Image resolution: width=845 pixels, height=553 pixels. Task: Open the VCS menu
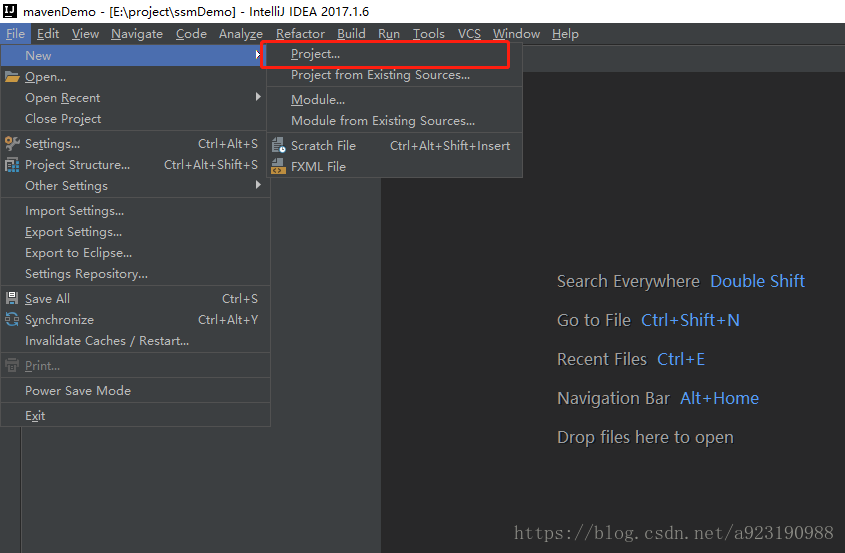(x=469, y=34)
